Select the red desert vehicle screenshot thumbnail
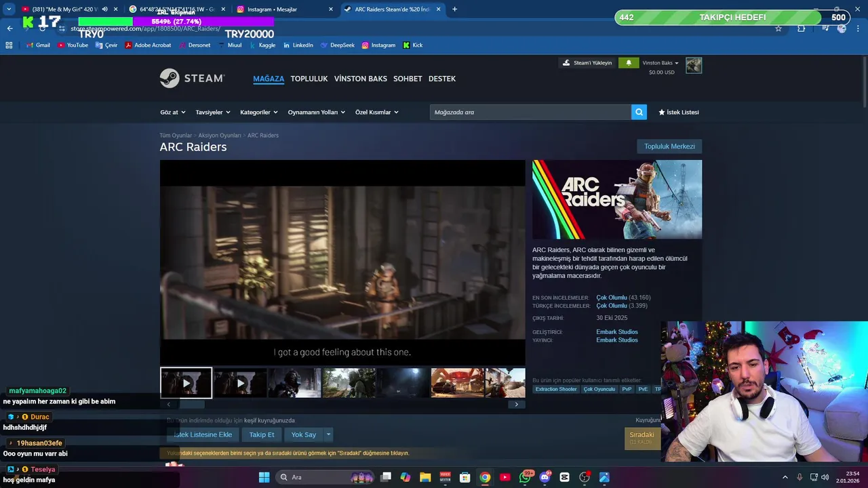Viewport: 868px width, 488px height. [x=457, y=383]
